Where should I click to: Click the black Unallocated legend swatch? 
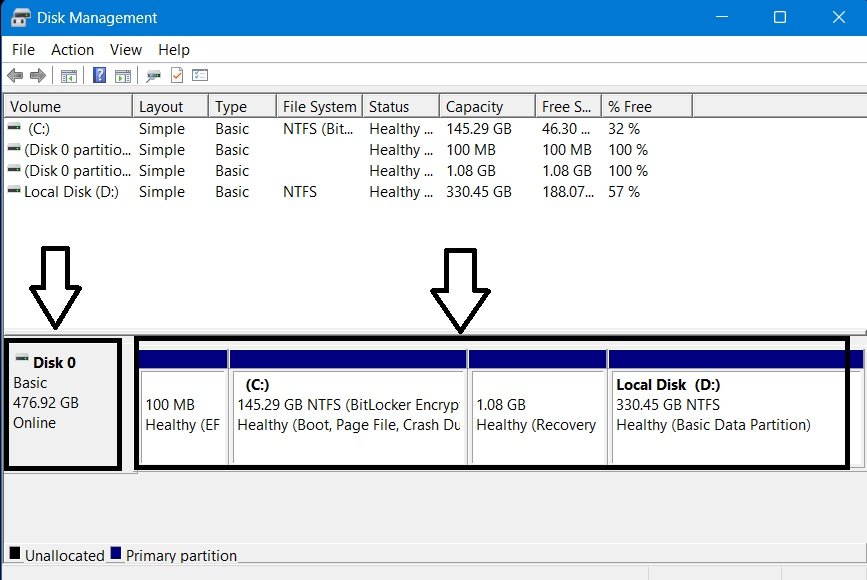tap(15, 553)
